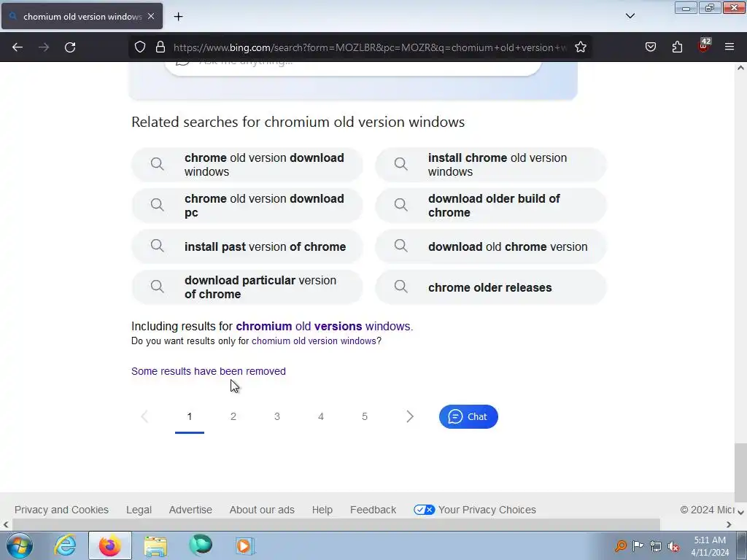Open Firefox application hamburger menu

point(729,47)
